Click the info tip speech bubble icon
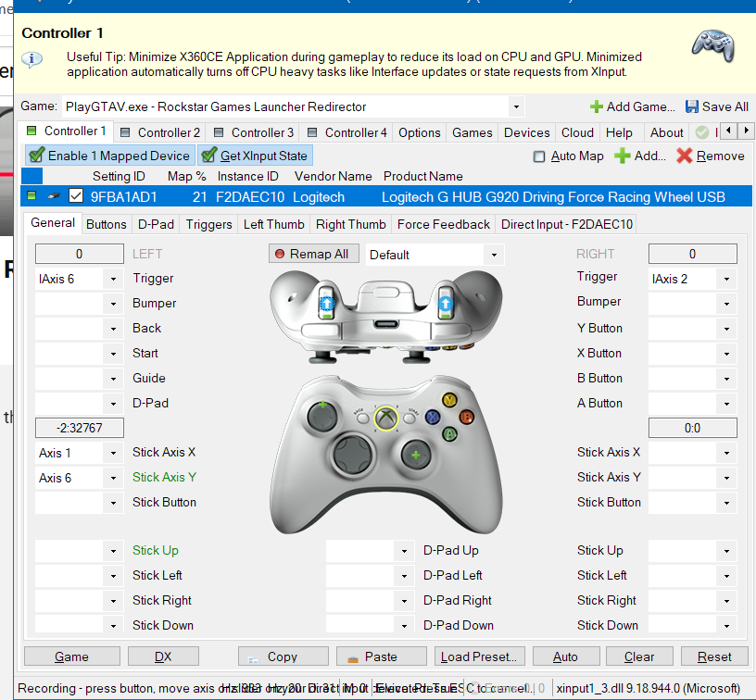Image resolution: width=756 pixels, height=700 pixels. (x=31, y=60)
